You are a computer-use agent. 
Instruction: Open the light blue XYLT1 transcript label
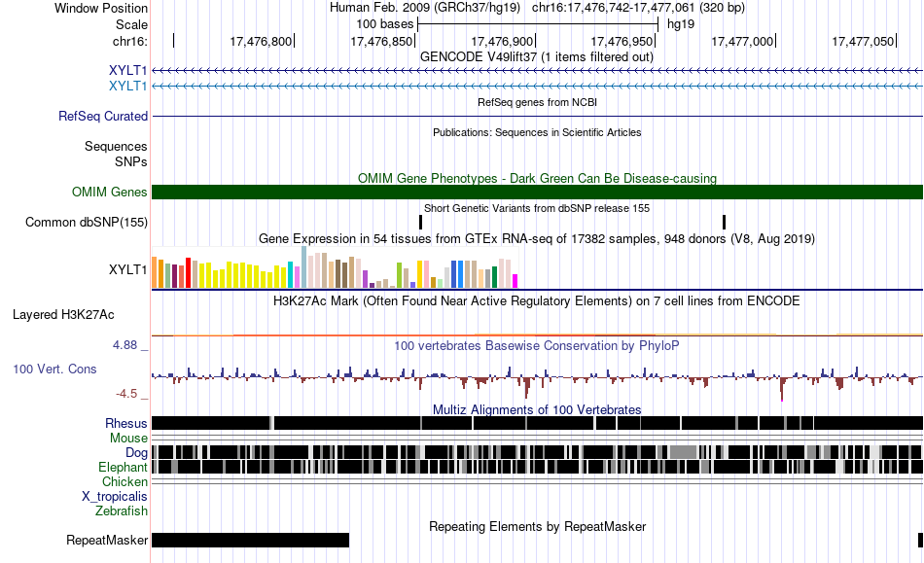127,86
